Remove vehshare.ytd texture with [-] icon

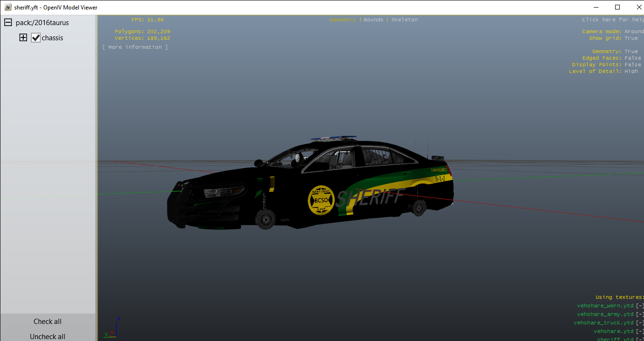(640, 332)
